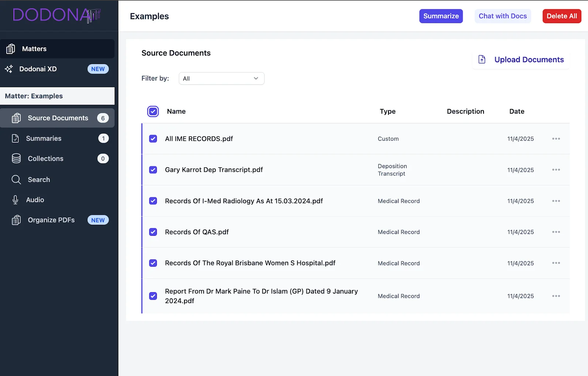Open the Filter by dropdown
Screen dimensions: 588x376
pyautogui.click(x=221, y=78)
